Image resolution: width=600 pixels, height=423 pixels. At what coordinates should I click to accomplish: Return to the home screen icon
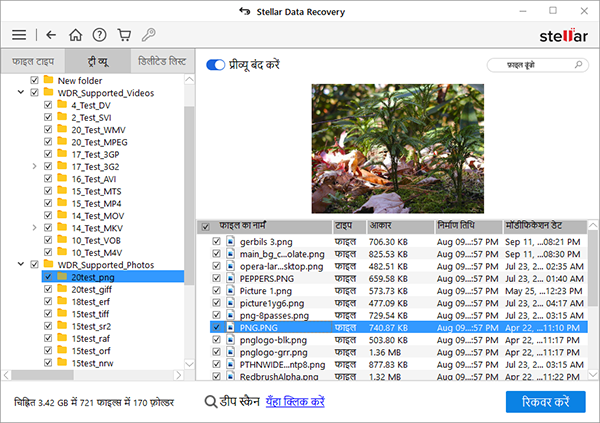75,35
